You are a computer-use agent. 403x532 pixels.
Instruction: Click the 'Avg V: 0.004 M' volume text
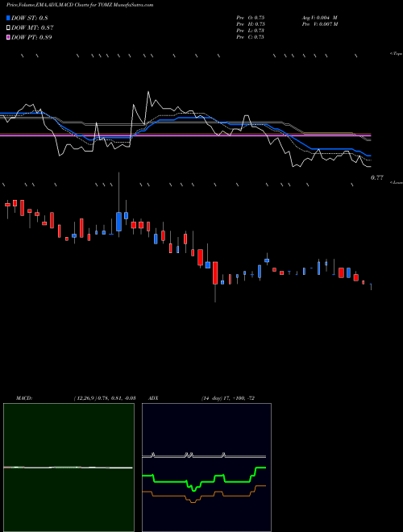click(319, 18)
